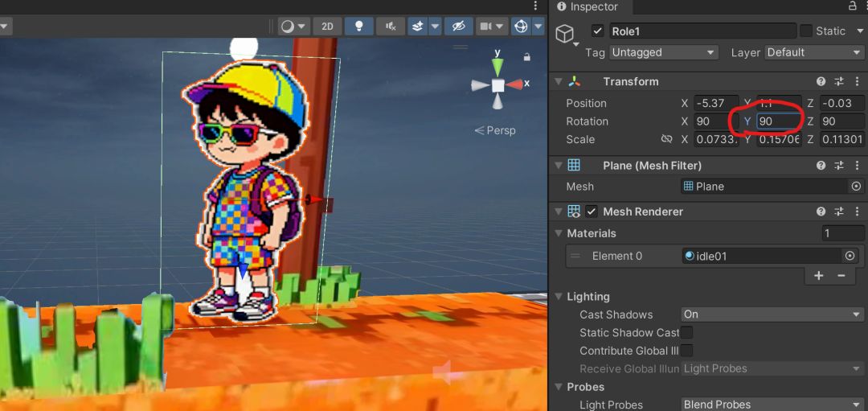The image size is (868, 411).
Task: Toggle scene audio mute icon
Action: [x=390, y=27]
